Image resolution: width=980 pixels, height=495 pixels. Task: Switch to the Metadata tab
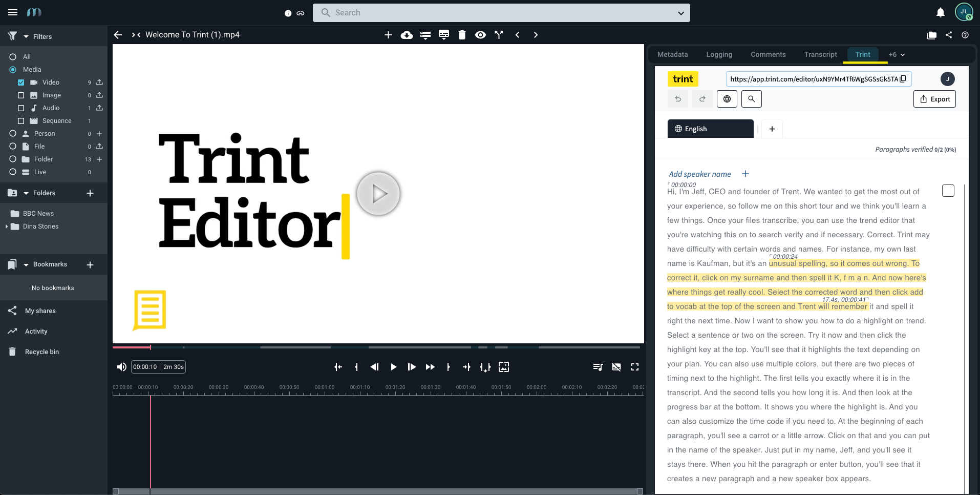(x=673, y=55)
